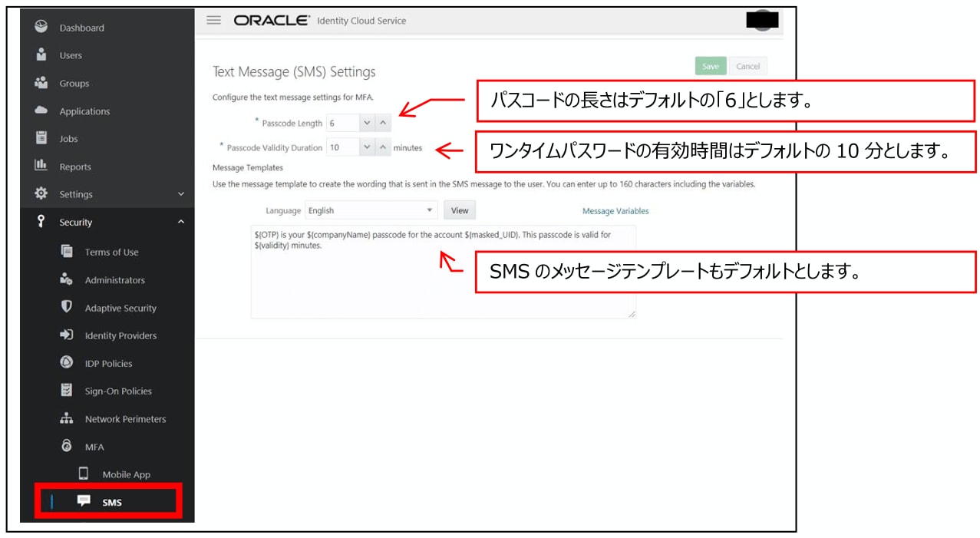Screen dimensions: 980x538
Task: Click the Message Templates section label
Action: 247,167
